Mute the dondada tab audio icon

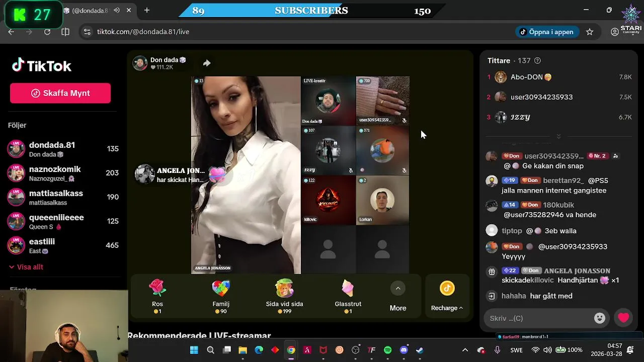(117, 10)
